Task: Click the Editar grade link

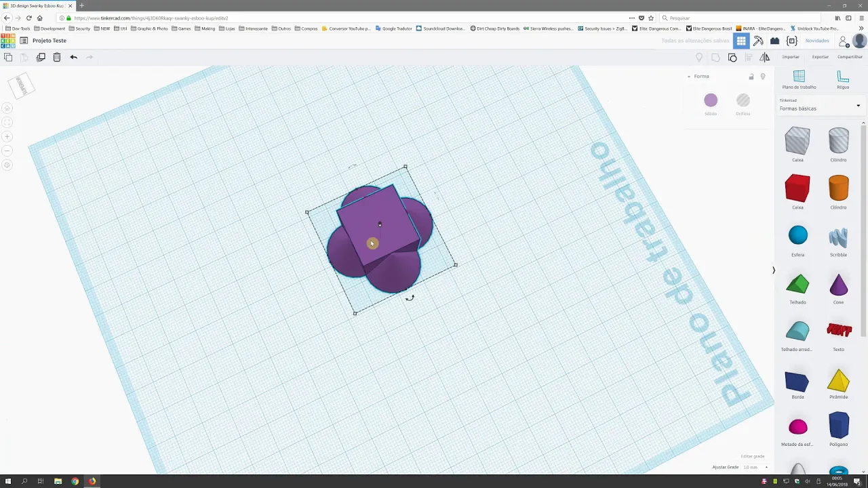Action: [752, 456]
